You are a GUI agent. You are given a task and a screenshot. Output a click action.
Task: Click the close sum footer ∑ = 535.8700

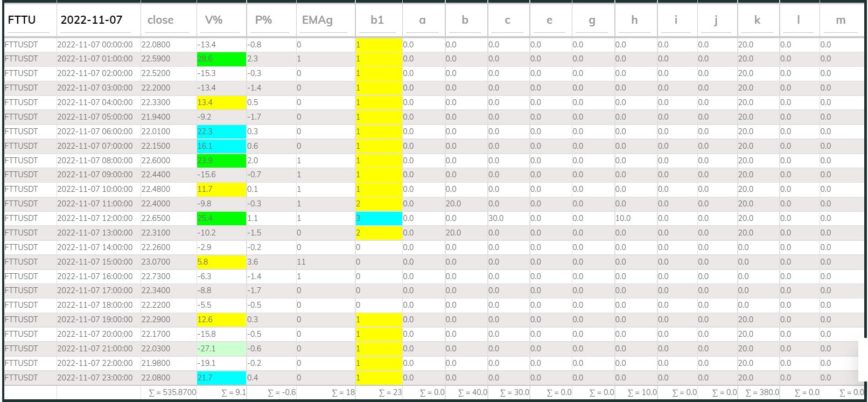pos(172,392)
